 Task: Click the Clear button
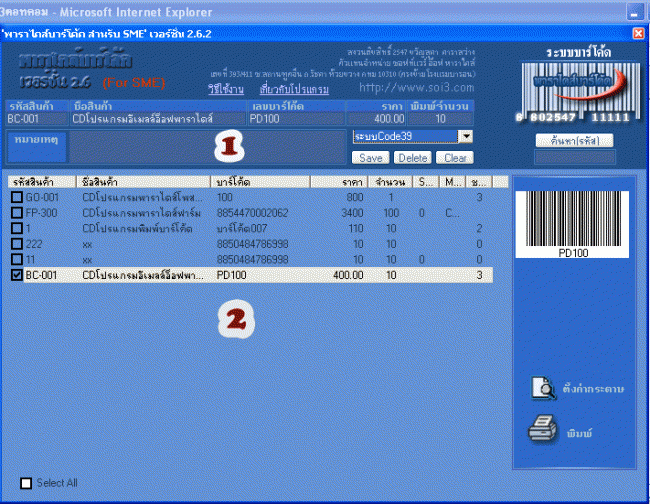pyautogui.click(x=455, y=158)
